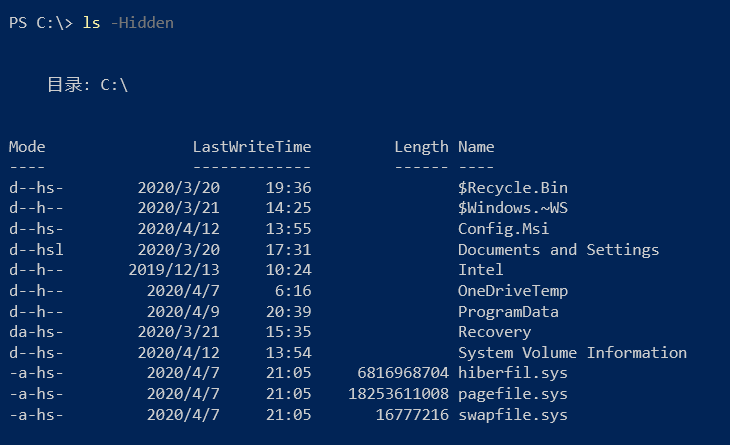
Task: Click the Config.Msi directory name
Action: [503, 229]
